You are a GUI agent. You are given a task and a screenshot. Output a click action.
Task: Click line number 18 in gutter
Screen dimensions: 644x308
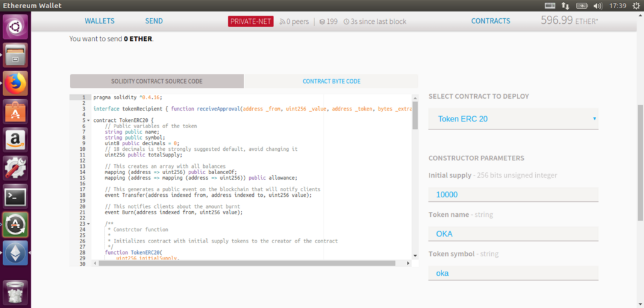(x=82, y=195)
